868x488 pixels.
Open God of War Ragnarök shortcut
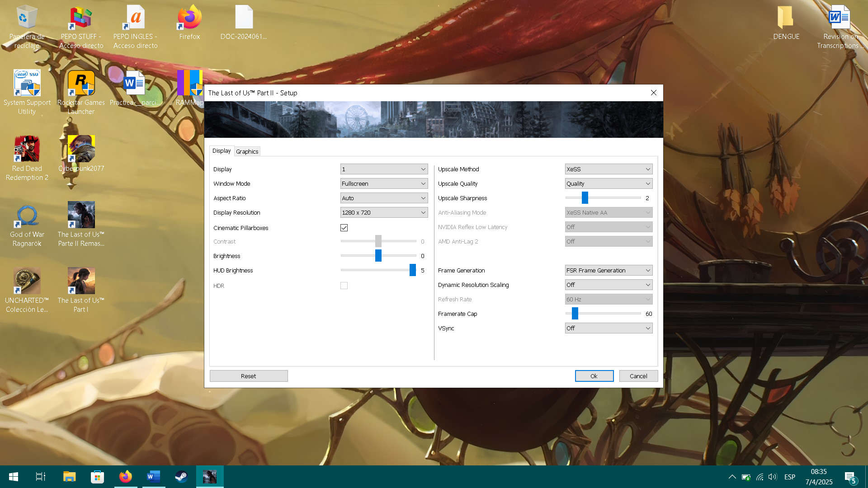coord(27,216)
